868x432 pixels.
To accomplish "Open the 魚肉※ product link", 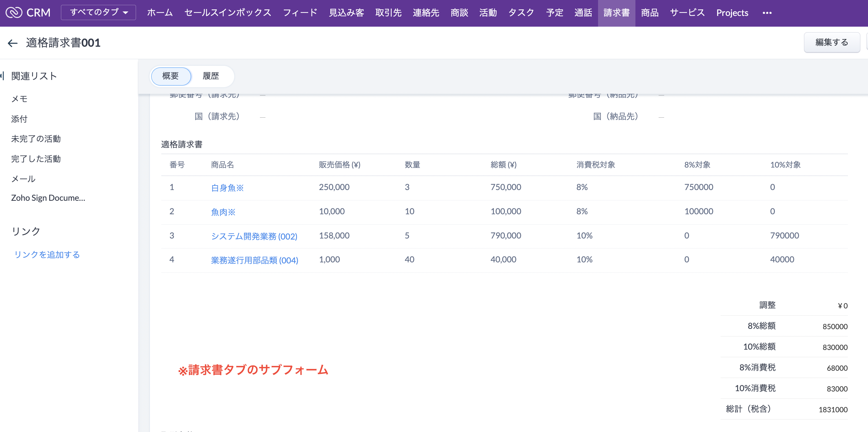I will pos(223,212).
